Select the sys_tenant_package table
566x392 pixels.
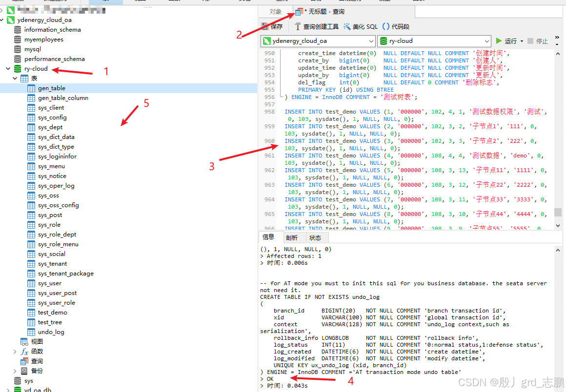pyautogui.click(x=66, y=274)
